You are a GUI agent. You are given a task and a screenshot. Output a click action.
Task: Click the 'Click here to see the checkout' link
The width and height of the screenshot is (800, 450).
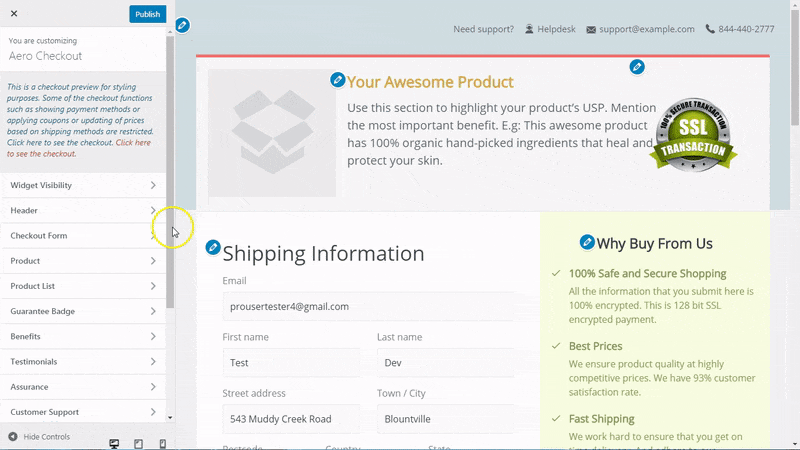coord(79,148)
